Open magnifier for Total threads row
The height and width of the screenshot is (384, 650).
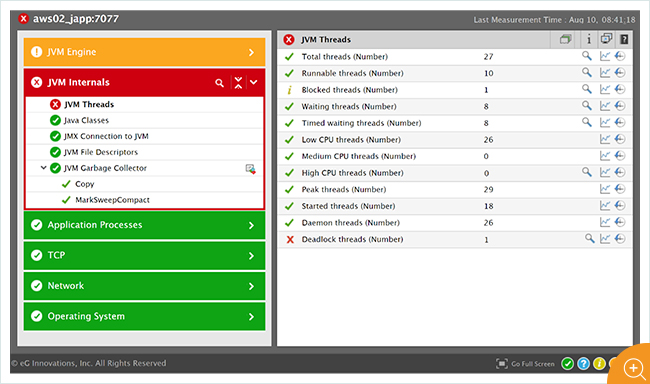[x=587, y=56]
